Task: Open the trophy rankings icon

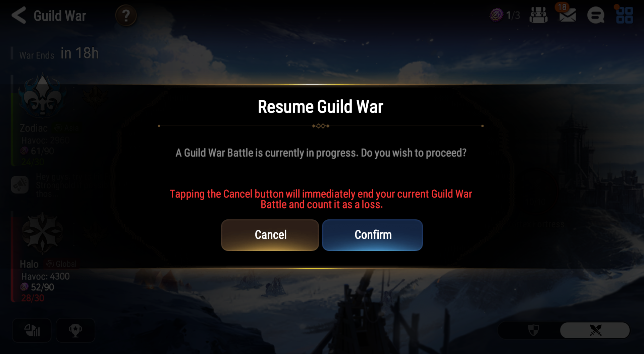Action: tap(75, 330)
